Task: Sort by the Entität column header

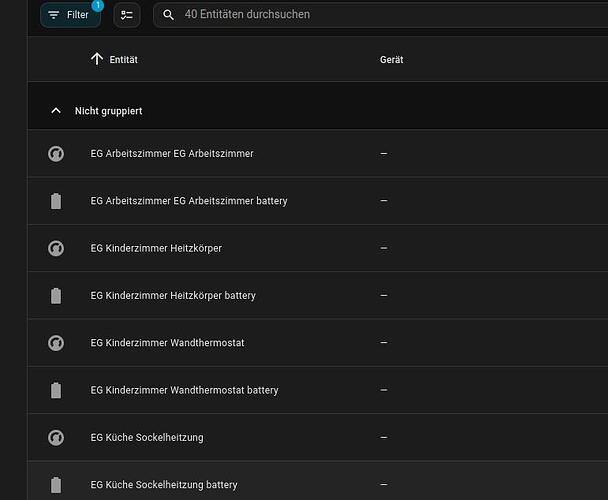Action: click(124, 60)
